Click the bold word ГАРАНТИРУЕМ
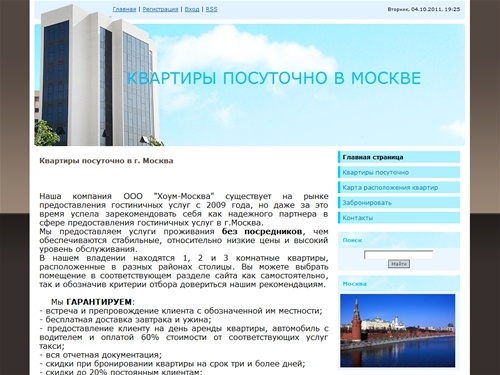Viewport: 500px width, 375px height. coord(99,302)
